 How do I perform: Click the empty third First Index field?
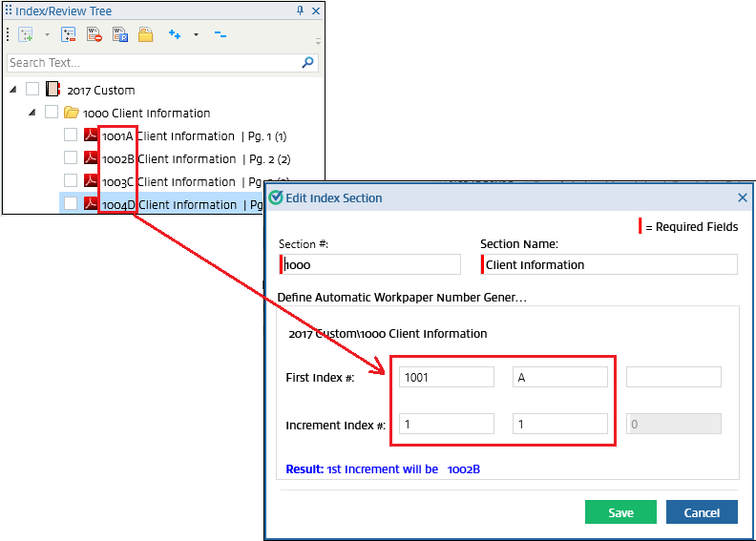coord(674,377)
